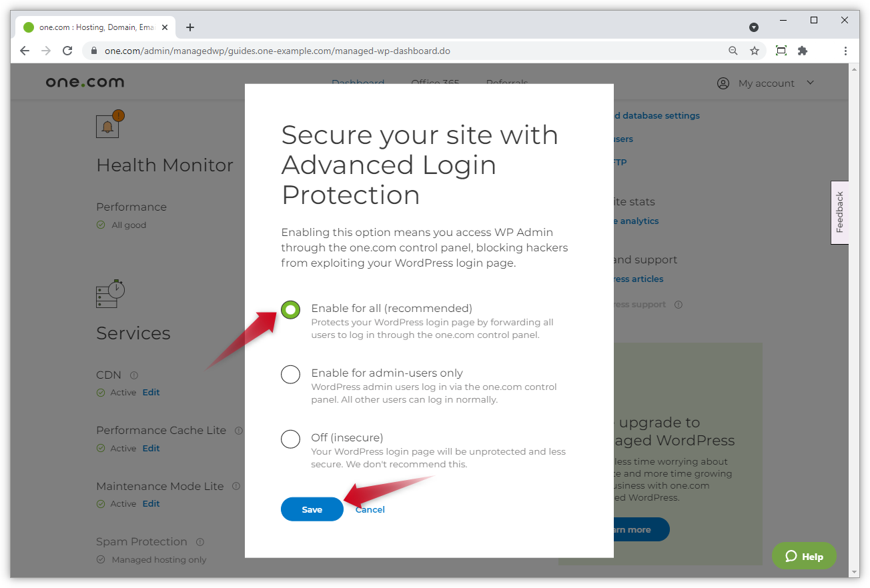Click the zoom magnifier icon in address bar
The height and width of the screenshot is (588, 870).
(x=733, y=51)
